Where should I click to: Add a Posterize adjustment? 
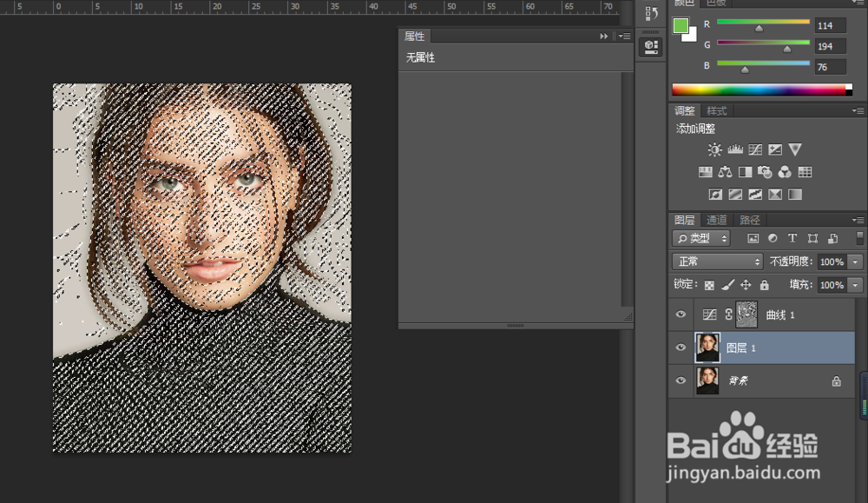click(x=735, y=195)
